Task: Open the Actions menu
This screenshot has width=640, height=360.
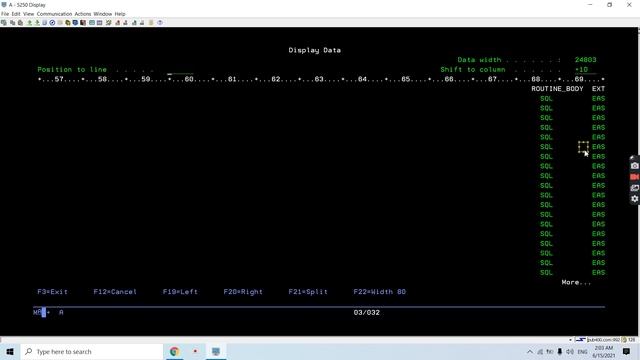Action: click(83, 14)
